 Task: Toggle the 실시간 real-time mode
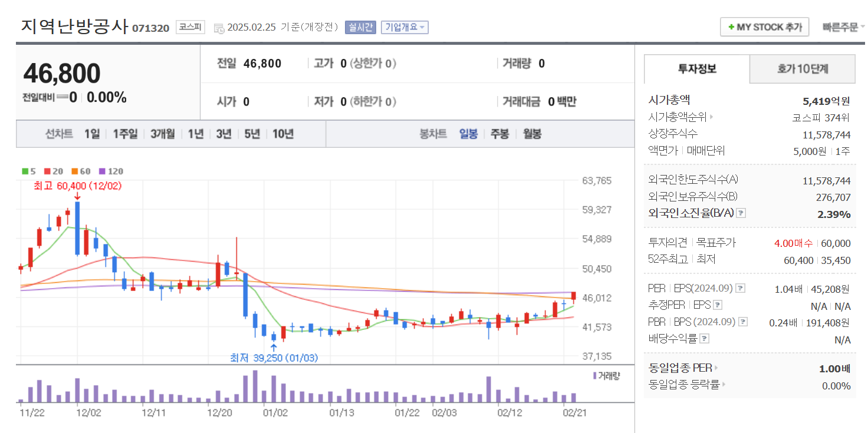click(361, 27)
